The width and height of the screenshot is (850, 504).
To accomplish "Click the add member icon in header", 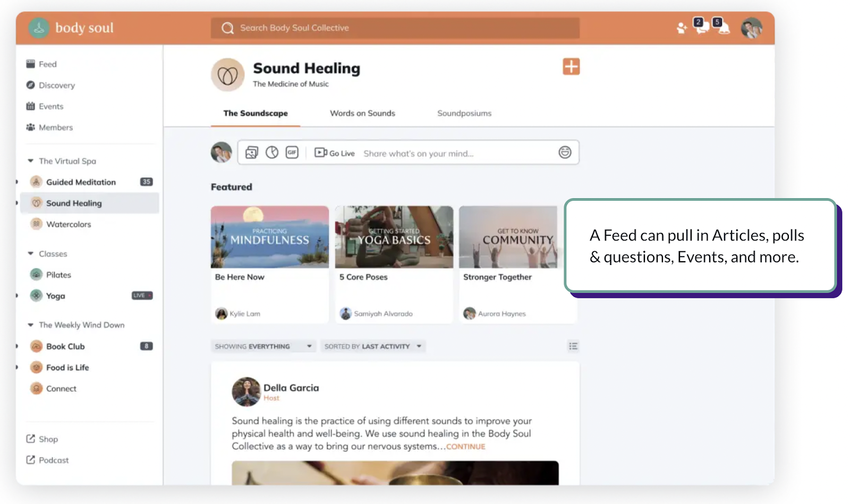I will 682,28.
